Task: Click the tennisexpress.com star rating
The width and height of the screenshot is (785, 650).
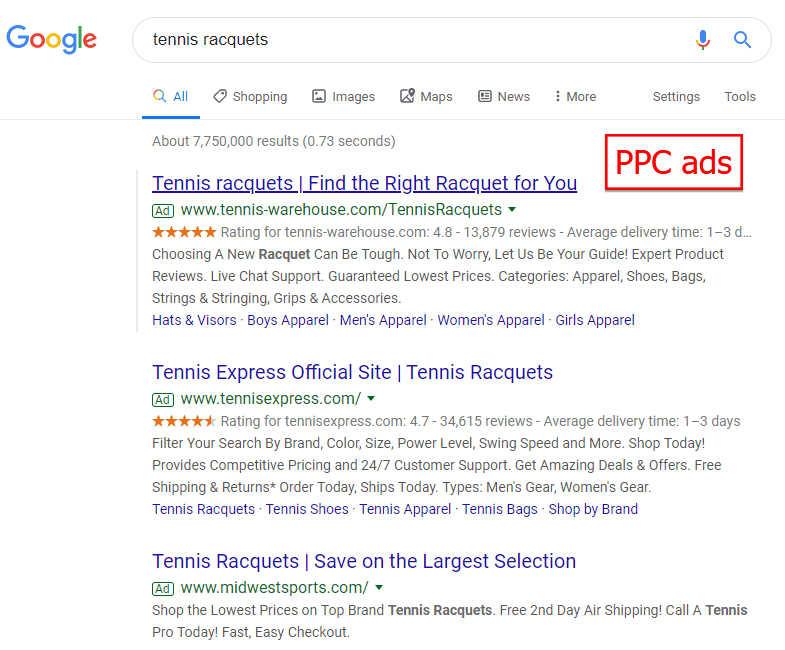Action: (x=184, y=421)
